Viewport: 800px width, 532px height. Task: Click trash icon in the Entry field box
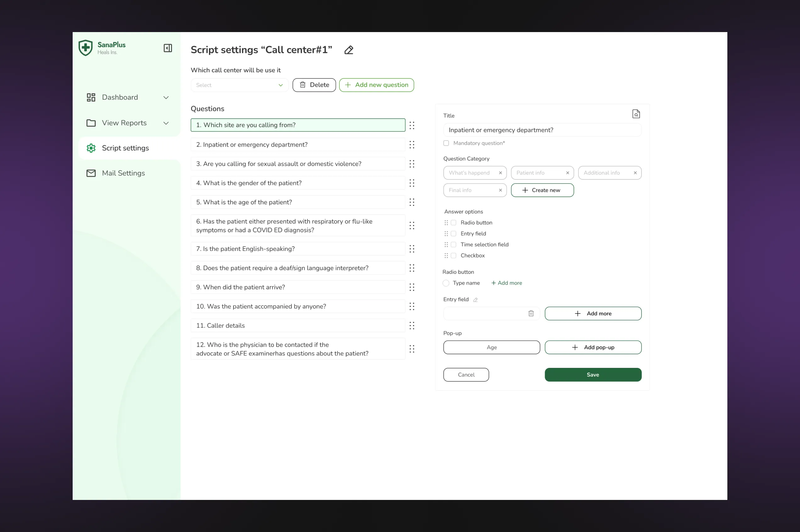click(x=531, y=313)
